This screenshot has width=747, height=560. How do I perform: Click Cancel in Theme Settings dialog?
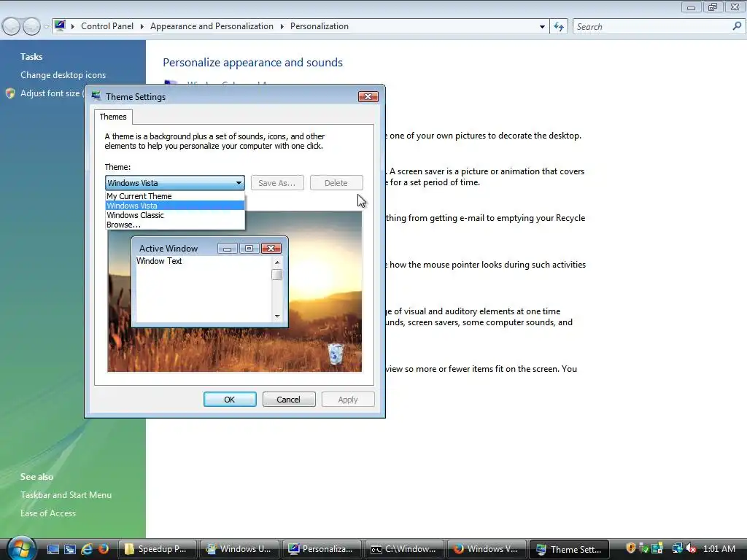(289, 400)
